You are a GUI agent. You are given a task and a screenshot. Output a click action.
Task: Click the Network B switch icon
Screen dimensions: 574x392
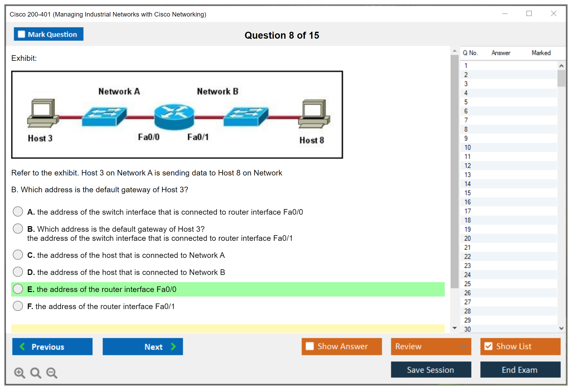click(x=246, y=116)
